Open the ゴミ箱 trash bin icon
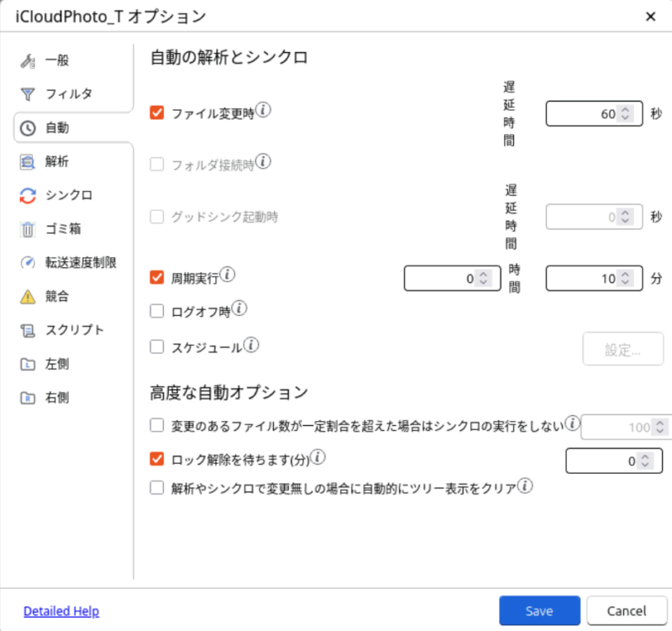The height and width of the screenshot is (631, 672). [28, 229]
